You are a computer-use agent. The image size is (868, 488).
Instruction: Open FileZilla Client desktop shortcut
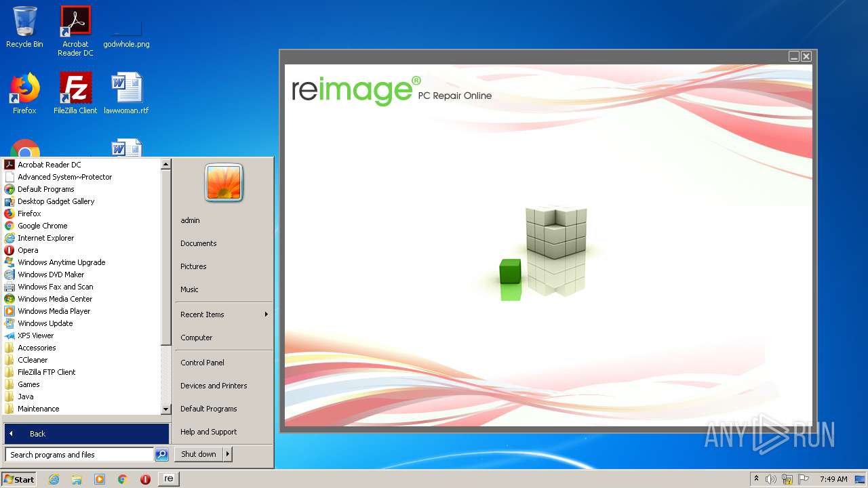75,93
